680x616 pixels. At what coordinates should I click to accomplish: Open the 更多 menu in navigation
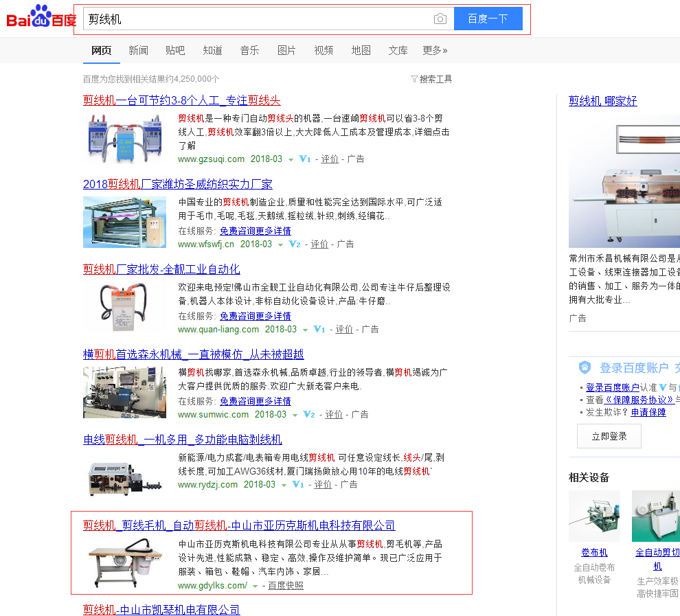[x=435, y=50]
